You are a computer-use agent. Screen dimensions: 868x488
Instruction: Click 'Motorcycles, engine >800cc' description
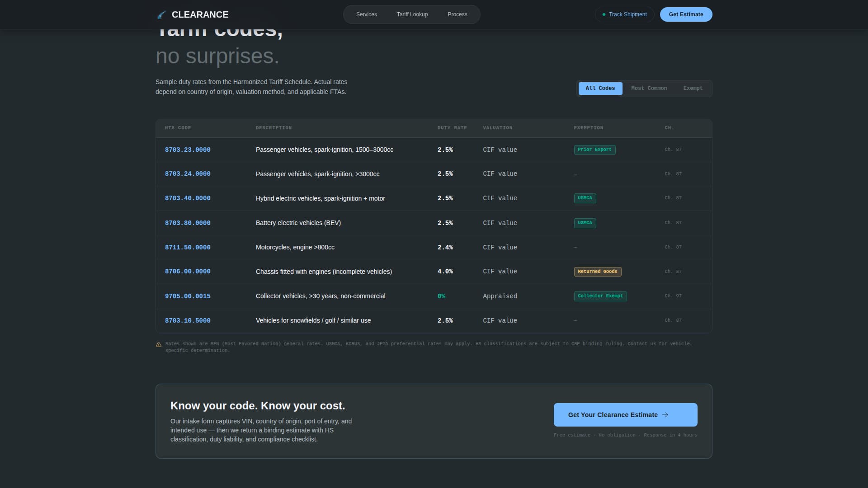pyautogui.click(x=295, y=248)
